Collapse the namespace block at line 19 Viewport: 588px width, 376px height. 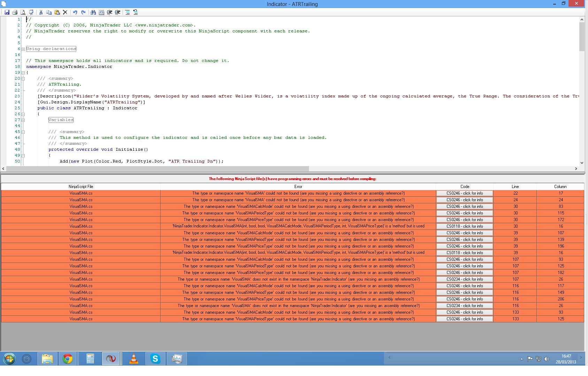tap(23, 73)
